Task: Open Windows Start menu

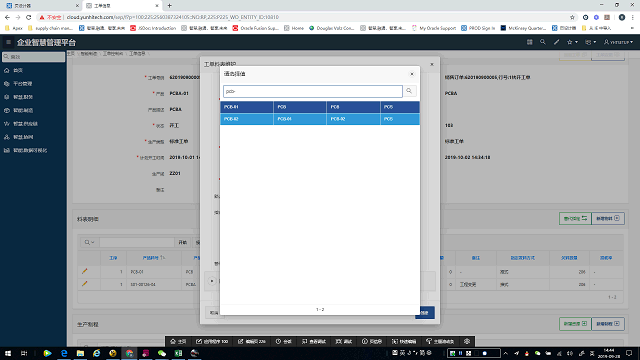Action: click(8, 353)
